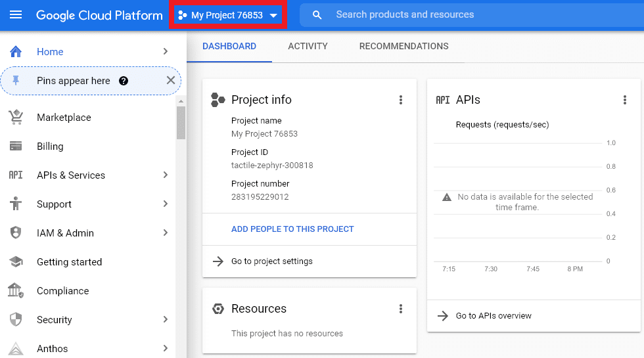
Task: Open IAM & Admin sidebar item
Action: 65,233
